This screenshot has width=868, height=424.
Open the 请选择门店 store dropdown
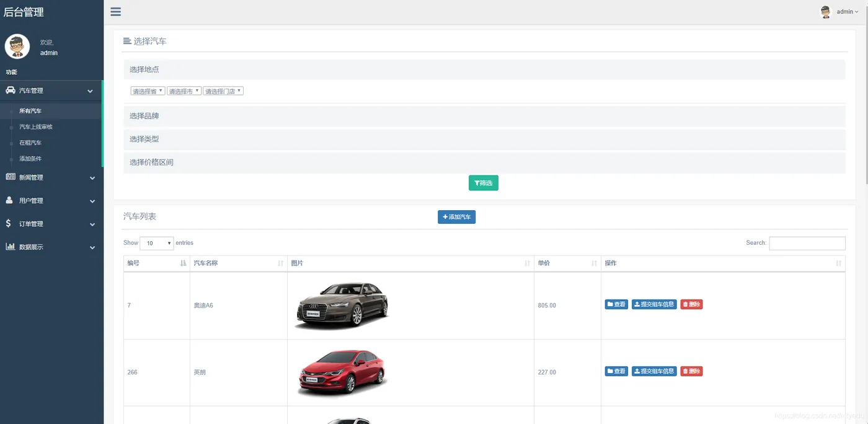pyautogui.click(x=223, y=91)
